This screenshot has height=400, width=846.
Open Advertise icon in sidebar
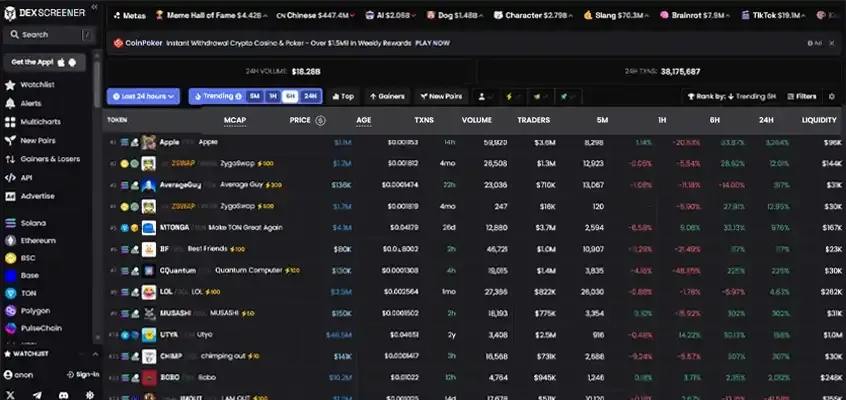pos(10,196)
